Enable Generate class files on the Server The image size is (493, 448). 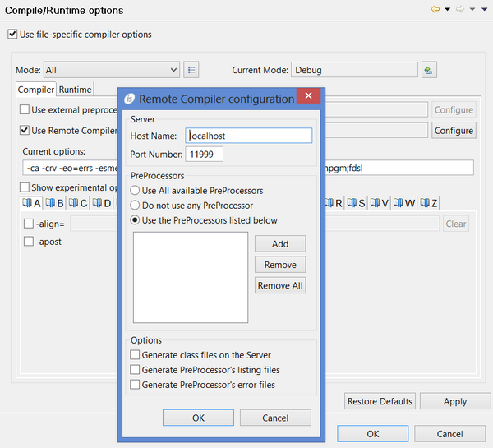(x=136, y=355)
